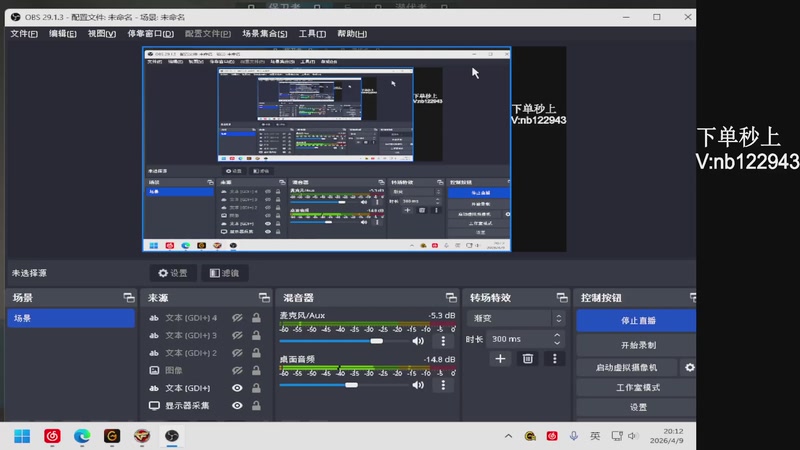
Task: Toggle visibility of 文本 (GDI+) 4 source
Action: [x=237, y=318]
